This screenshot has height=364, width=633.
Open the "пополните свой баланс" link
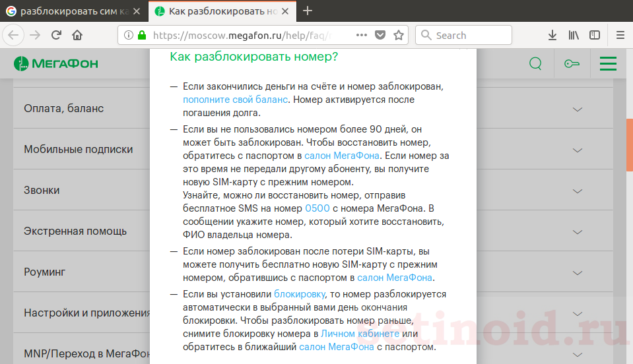coord(236,100)
